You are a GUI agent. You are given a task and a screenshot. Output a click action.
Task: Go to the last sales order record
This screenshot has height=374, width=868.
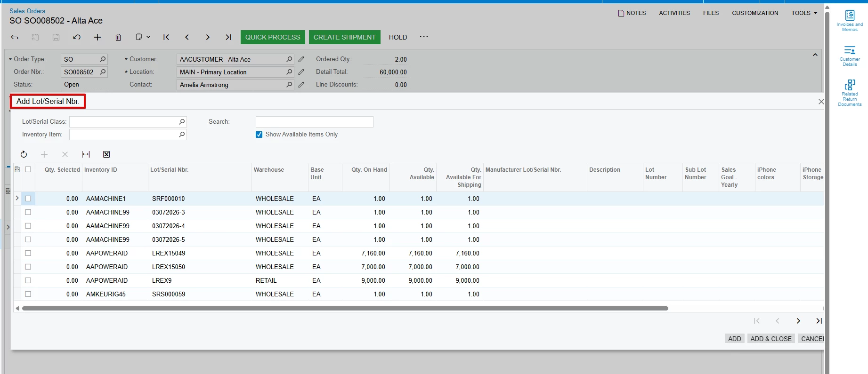228,37
